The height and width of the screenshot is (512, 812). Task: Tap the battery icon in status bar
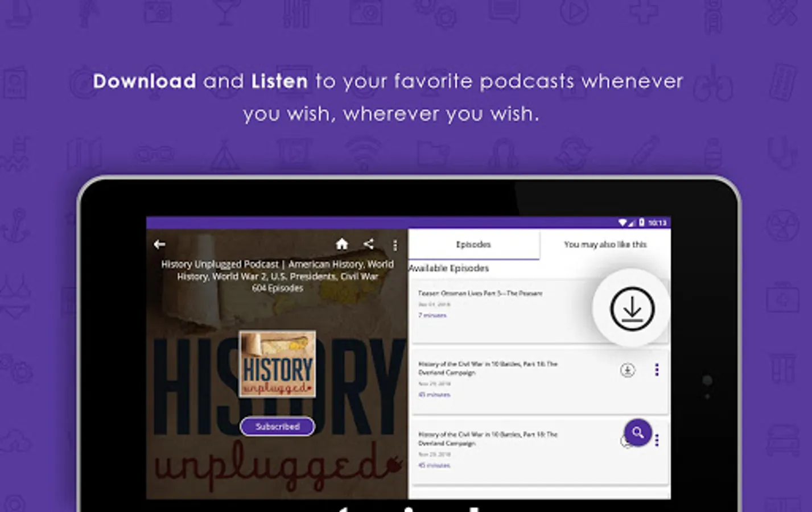click(x=642, y=222)
